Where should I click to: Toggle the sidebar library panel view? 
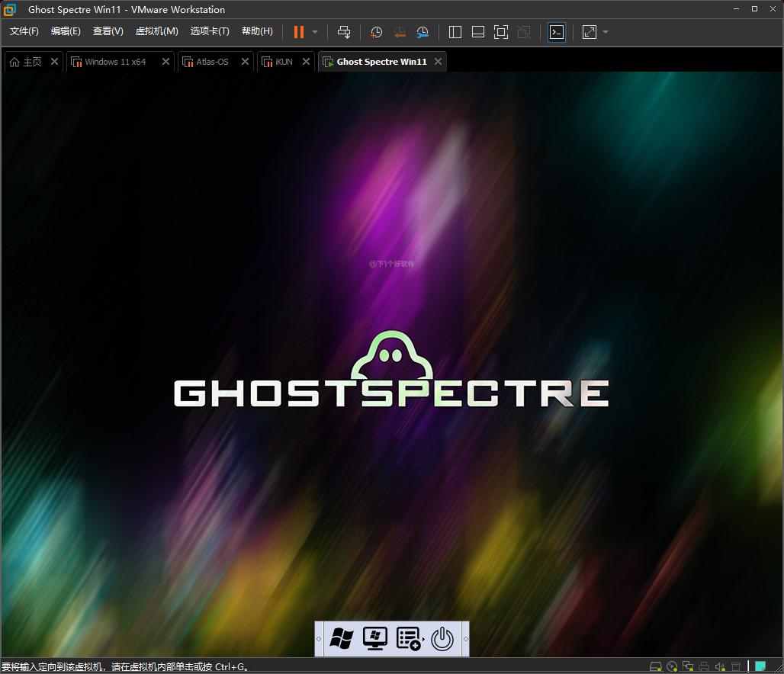point(455,32)
